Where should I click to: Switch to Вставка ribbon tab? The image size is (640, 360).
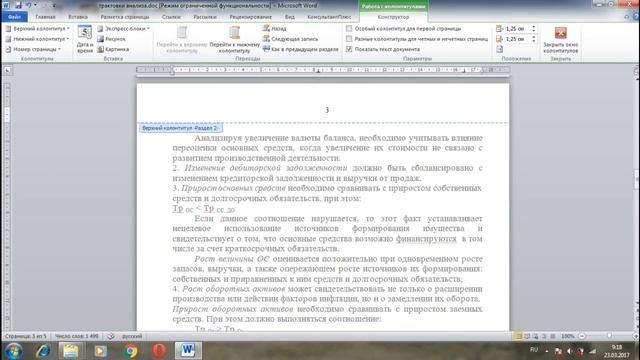(78, 17)
